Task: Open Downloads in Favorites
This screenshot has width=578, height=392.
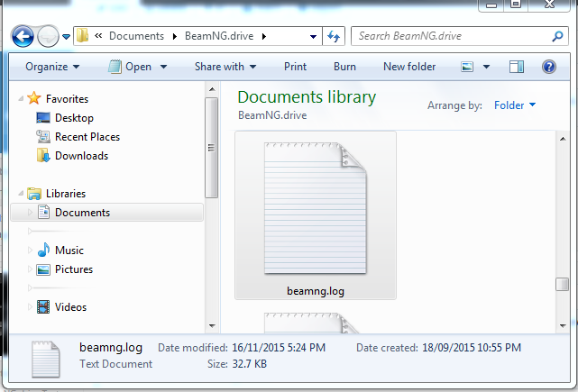Action: (81, 156)
